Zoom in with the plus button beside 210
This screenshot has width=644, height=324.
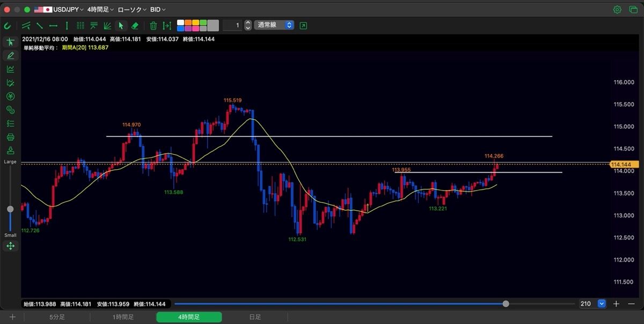point(616,304)
